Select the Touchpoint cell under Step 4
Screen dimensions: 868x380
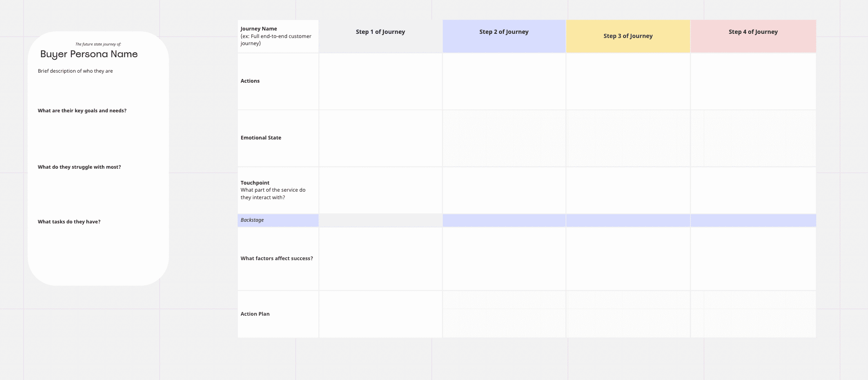(x=753, y=190)
